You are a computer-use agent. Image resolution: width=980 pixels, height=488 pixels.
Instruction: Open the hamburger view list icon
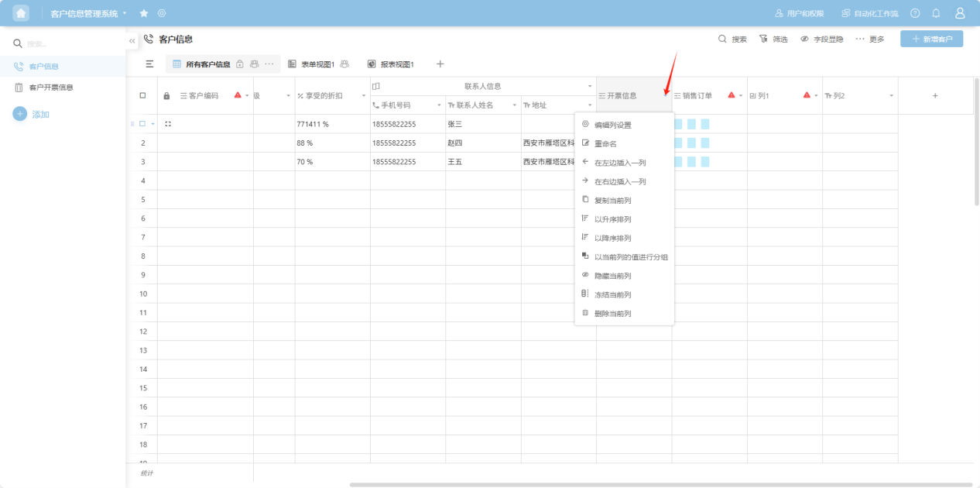point(149,64)
